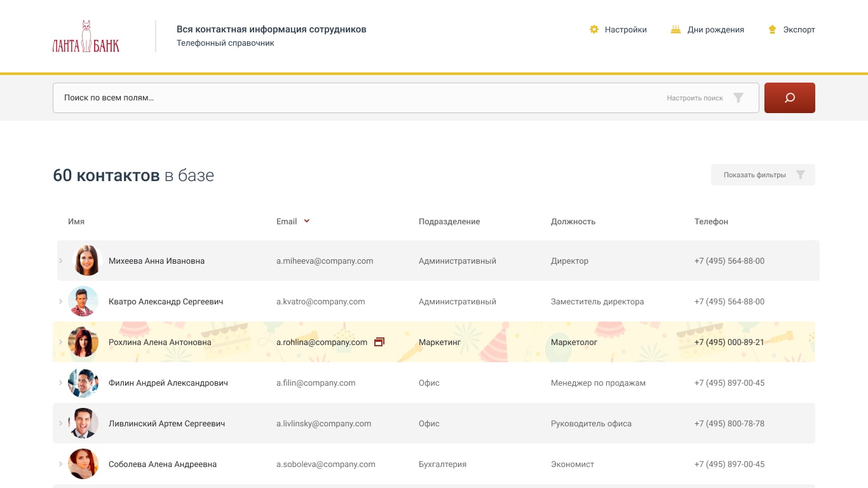This screenshot has width=868, height=488.
Task: Click the Экспорт icon
Action: [x=772, y=29]
